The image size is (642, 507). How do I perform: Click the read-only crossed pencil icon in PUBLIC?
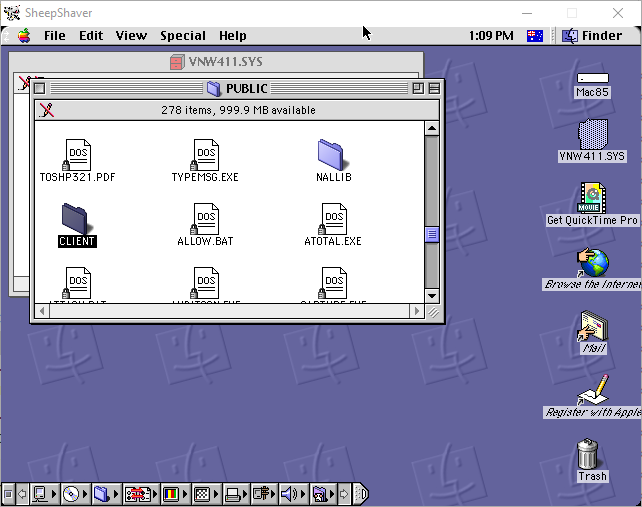click(46, 110)
